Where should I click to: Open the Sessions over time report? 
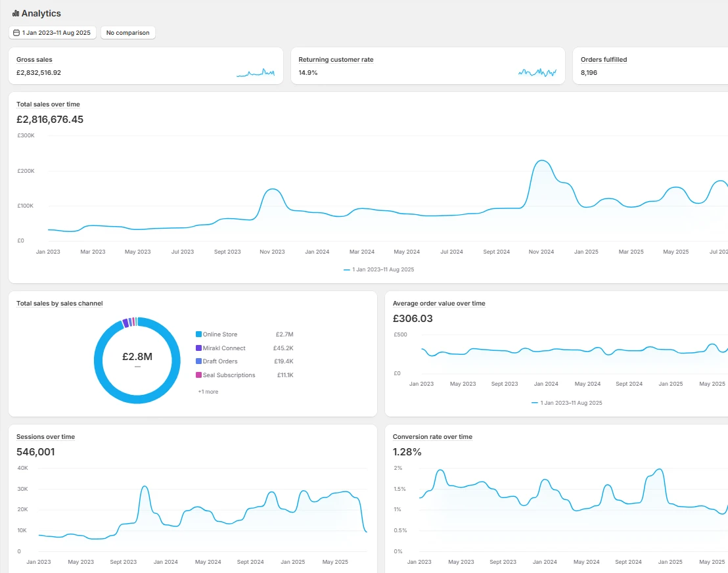point(45,437)
